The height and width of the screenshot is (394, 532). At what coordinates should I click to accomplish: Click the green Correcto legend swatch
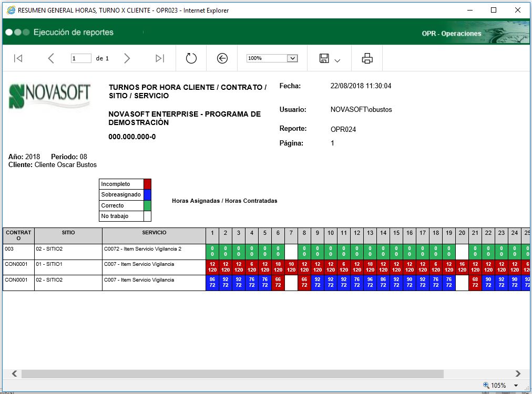[x=147, y=205]
